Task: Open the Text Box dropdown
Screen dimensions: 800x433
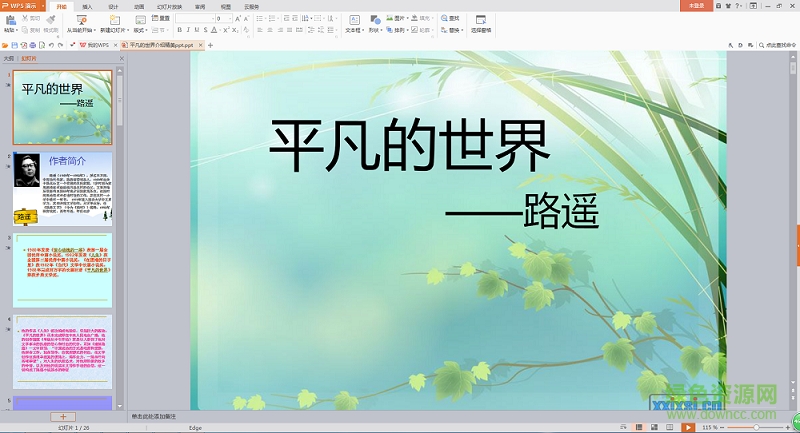Action: 363,31
